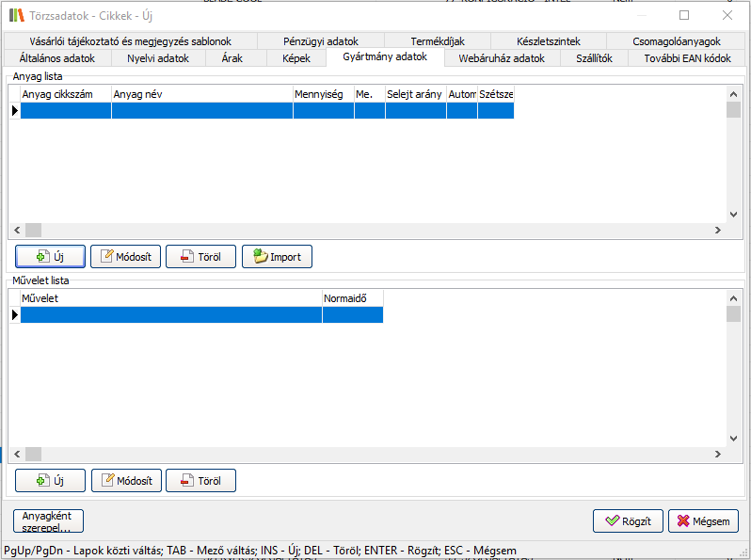Screen dimensions: 751x560
Task: Open the Pénzügyi adatok tab
Action: tap(321, 41)
